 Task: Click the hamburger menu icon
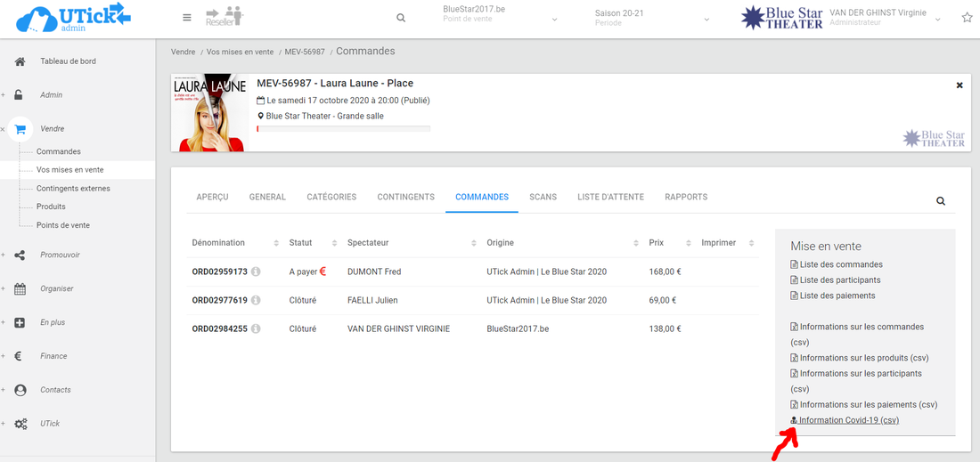(186, 18)
